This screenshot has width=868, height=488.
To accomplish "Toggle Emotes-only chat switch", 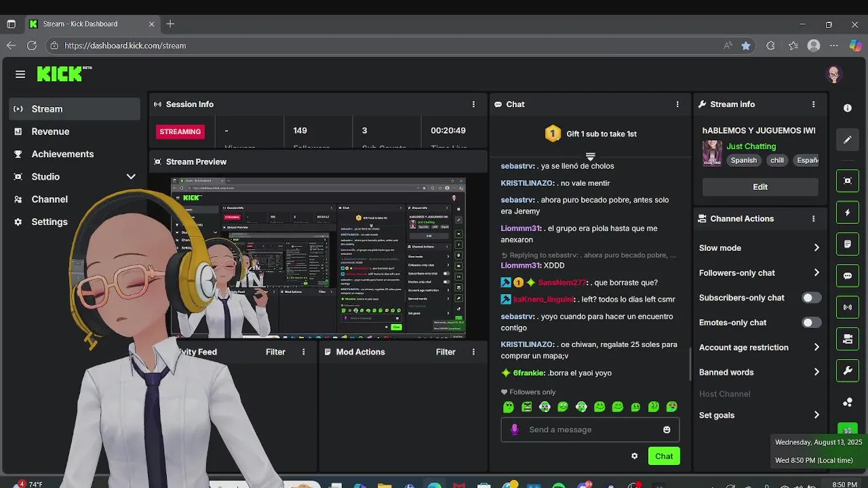I will pyautogui.click(x=811, y=323).
